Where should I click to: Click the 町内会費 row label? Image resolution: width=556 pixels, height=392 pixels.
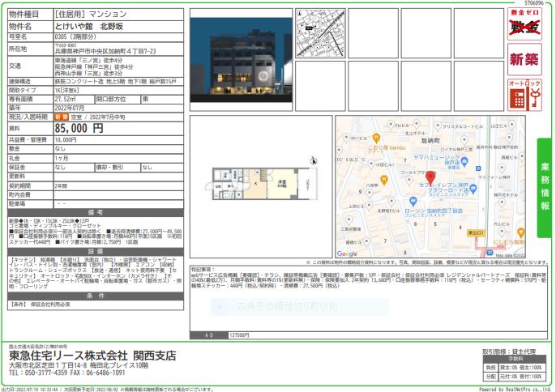click(x=19, y=195)
